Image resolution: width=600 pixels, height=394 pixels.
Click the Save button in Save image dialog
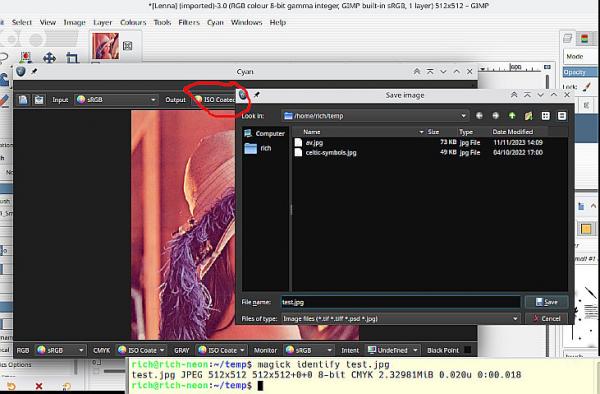pos(546,302)
